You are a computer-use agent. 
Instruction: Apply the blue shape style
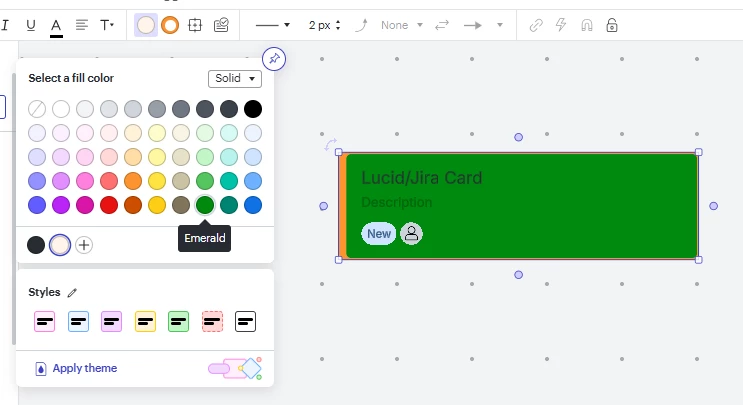pos(78,322)
